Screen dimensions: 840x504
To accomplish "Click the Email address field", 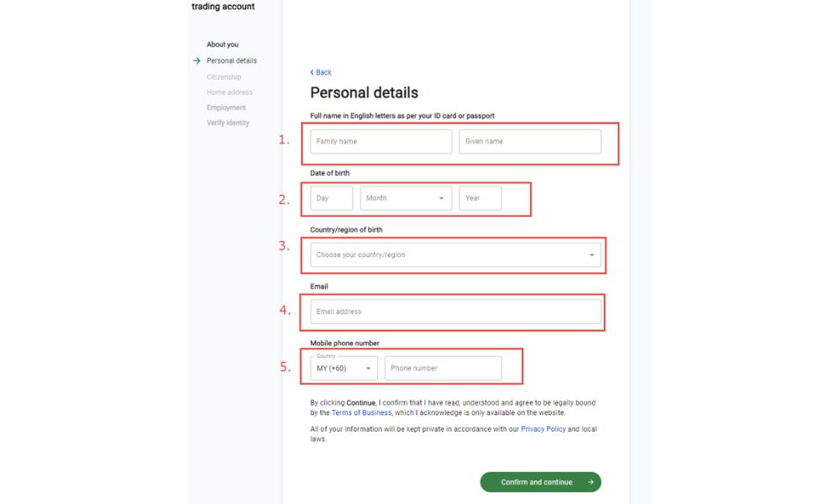I will pyautogui.click(x=455, y=312).
